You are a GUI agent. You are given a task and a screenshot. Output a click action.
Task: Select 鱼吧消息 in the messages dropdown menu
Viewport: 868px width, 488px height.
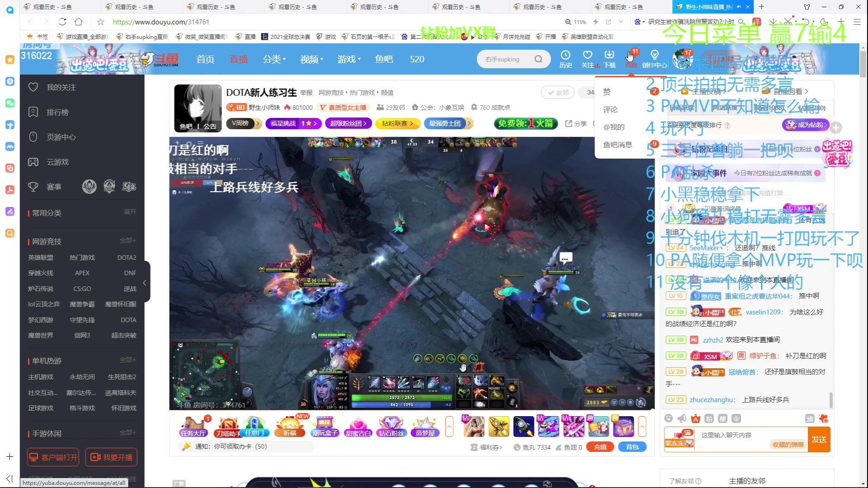618,145
